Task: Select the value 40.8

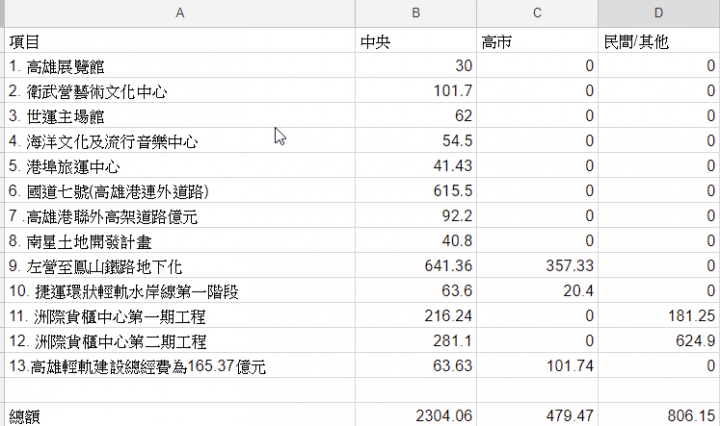Action: (x=416, y=241)
